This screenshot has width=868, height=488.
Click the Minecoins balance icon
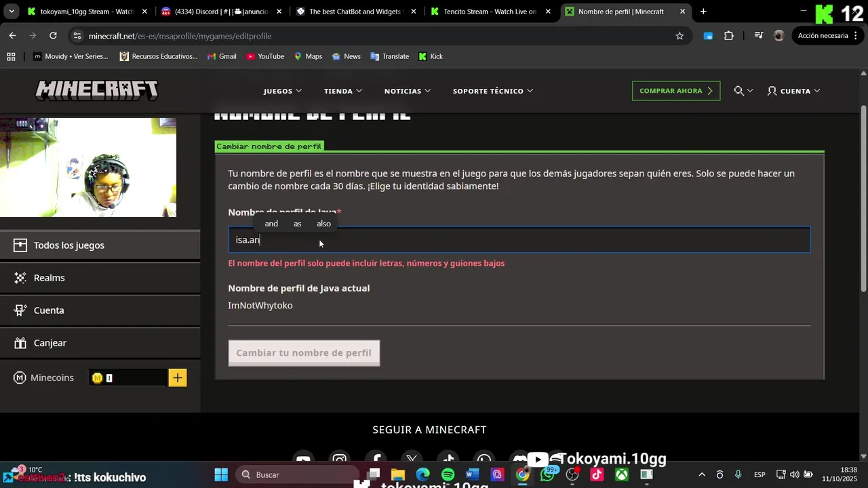point(98,378)
